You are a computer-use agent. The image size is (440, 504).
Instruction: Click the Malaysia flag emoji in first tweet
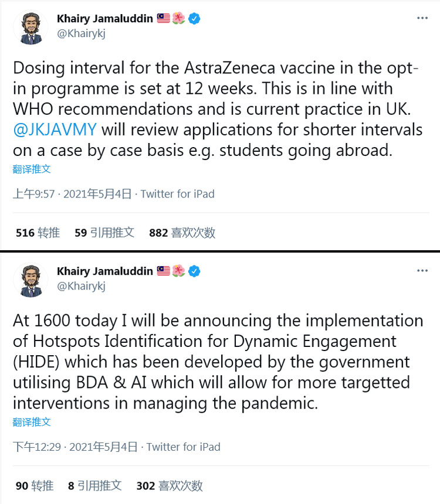tap(164, 18)
